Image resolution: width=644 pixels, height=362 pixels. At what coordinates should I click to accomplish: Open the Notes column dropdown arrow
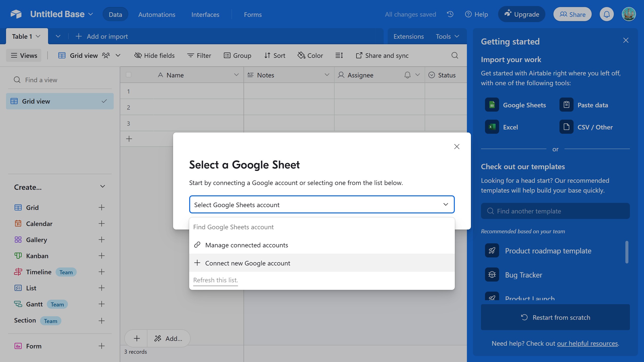[327, 75]
